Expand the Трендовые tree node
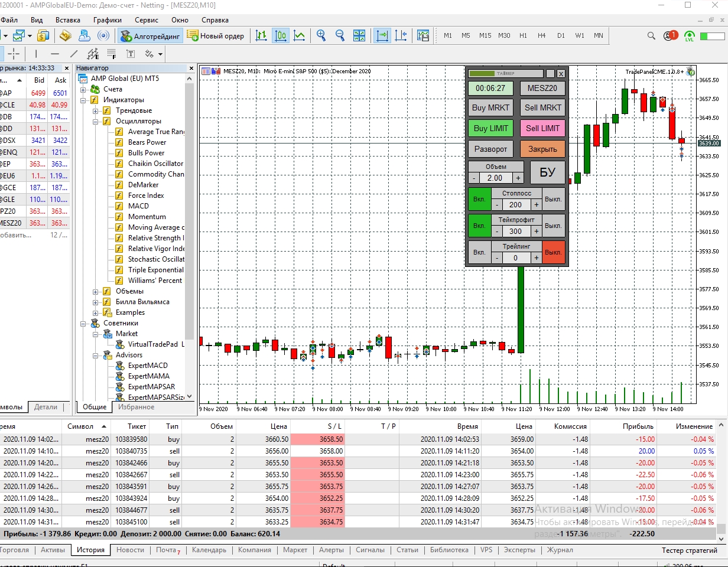The height and width of the screenshot is (567, 728). (95, 110)
